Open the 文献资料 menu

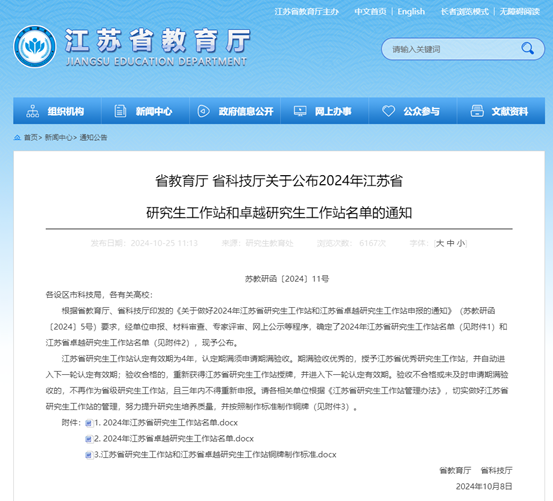[x=501, y=111]
